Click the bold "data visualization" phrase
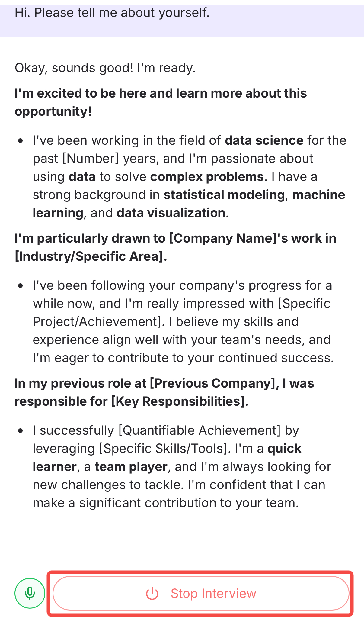Image resolution: width=364 pixels, height=625 pixels. [171, 213]
